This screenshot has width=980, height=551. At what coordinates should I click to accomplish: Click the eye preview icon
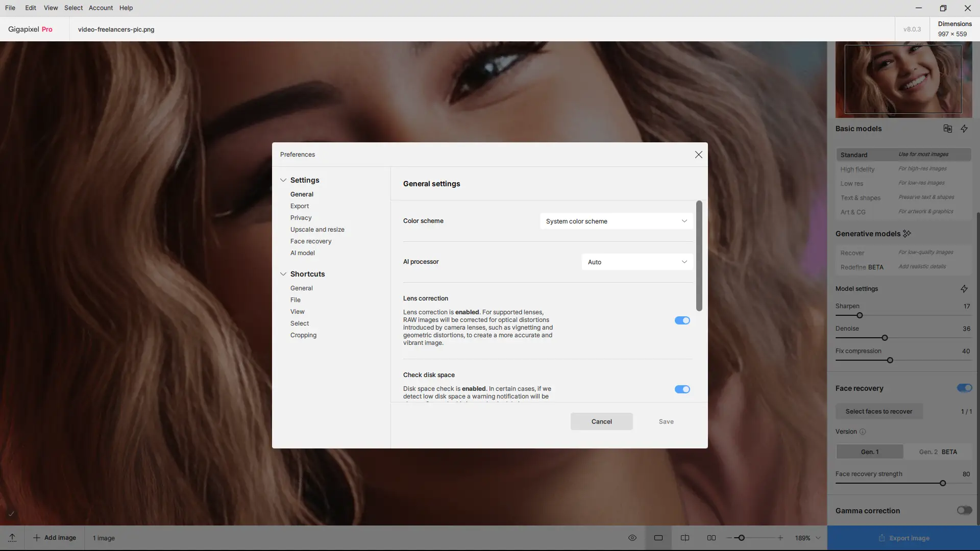pyautogui.click(x=632, y=538)
